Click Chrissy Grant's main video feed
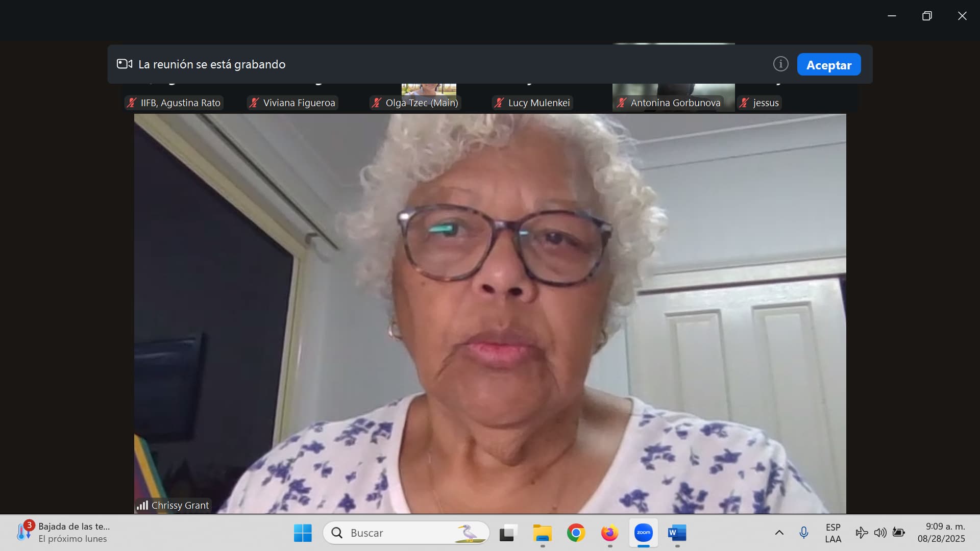Image resolution: width=980 pixels, height=551 pixels. pos(490,313)
